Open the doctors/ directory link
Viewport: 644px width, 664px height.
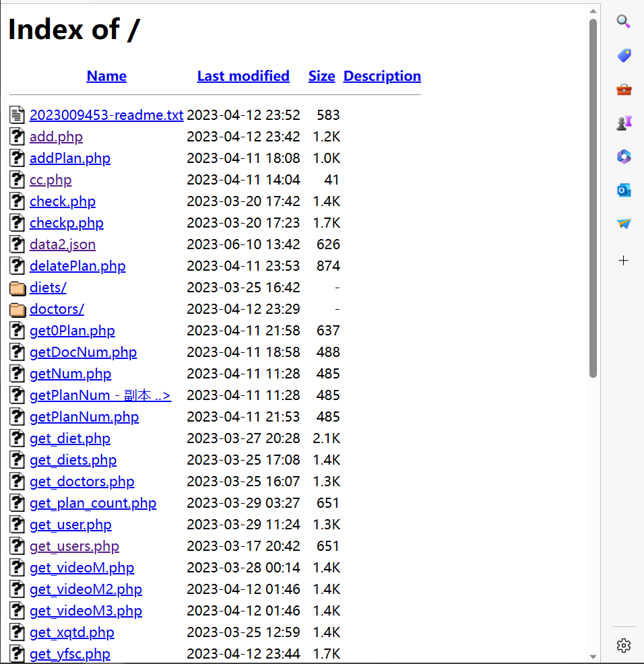click(57, 309)
